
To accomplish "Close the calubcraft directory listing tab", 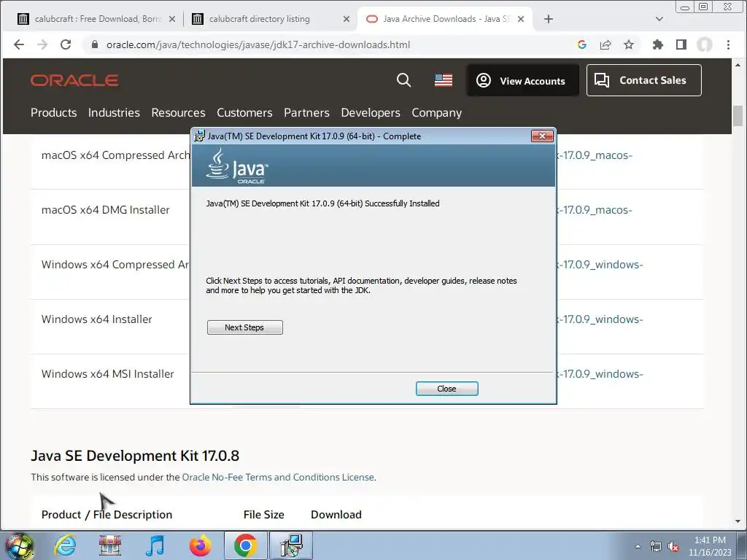I will point(347,19).
